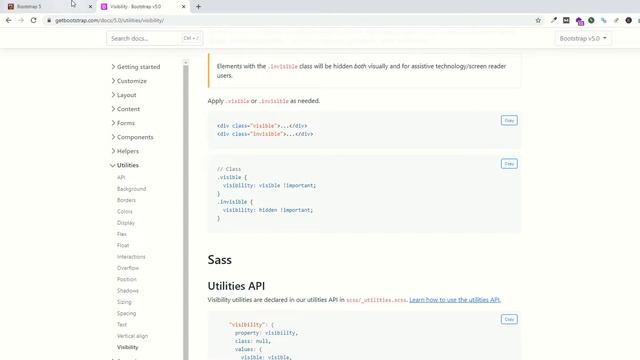Switch to the Bootstrap 5 tab
The image size is (640, 360).
pos(48,7)
